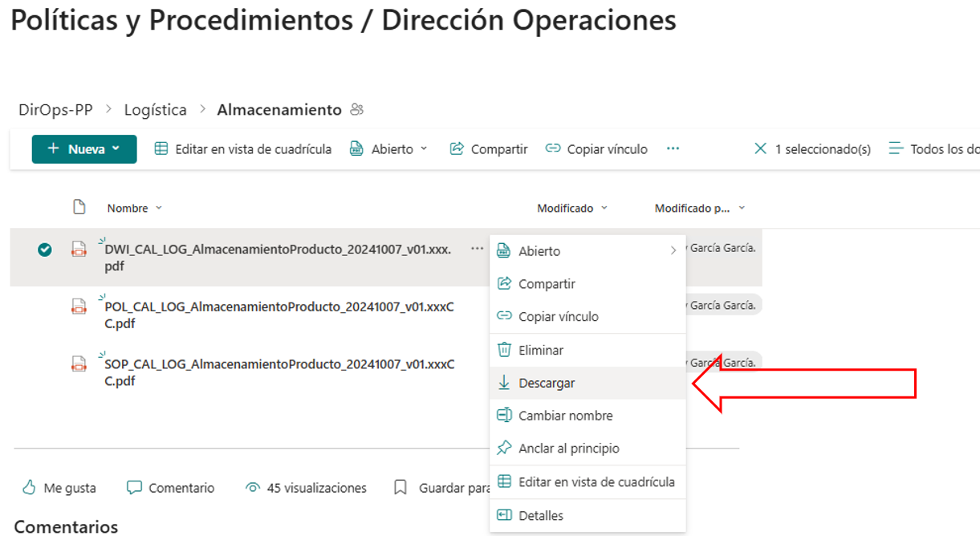Choose Detalles from the context menu
This screenshot has width=980, height=536.
pos(541,515)
